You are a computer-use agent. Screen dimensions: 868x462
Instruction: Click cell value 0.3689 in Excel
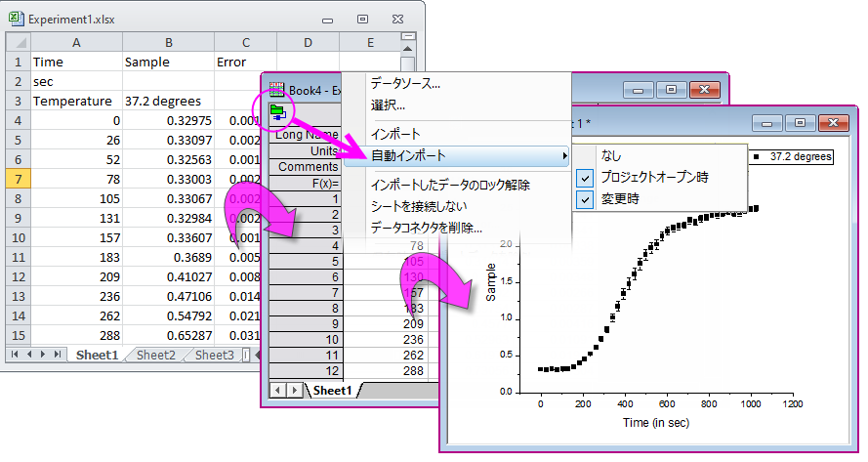point(168,258)
